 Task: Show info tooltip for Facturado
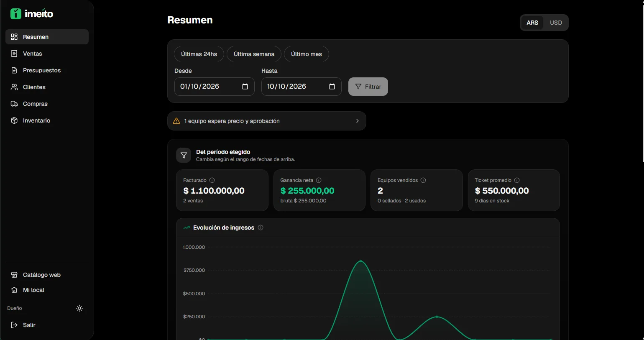(212, 180)
